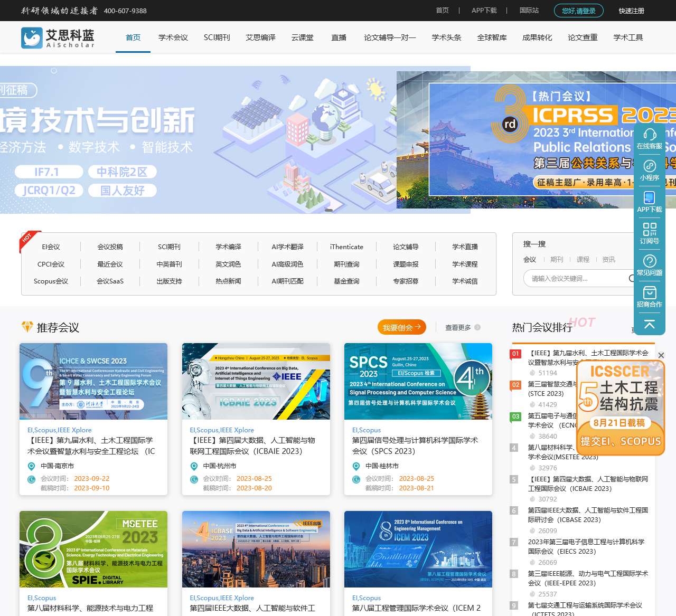Select the 期刊 search category
The width and height of the screenshot is (676, 616).
[x=557, y=260]
